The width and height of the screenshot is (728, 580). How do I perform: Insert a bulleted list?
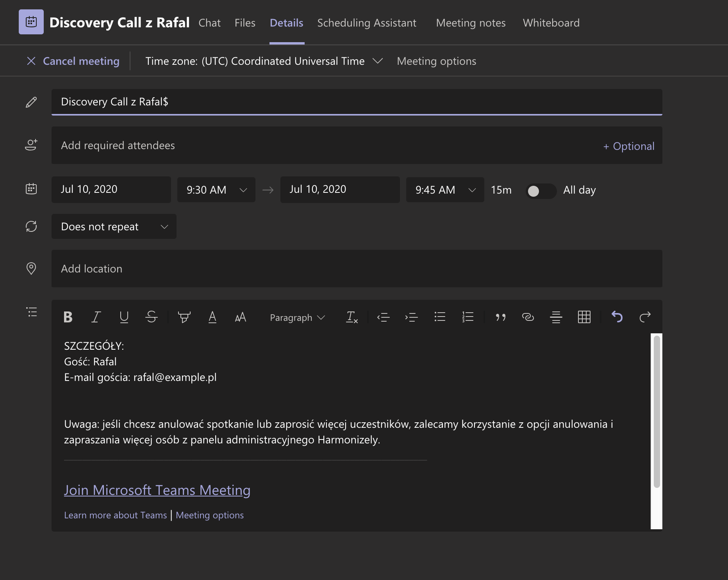coord(440,317)
